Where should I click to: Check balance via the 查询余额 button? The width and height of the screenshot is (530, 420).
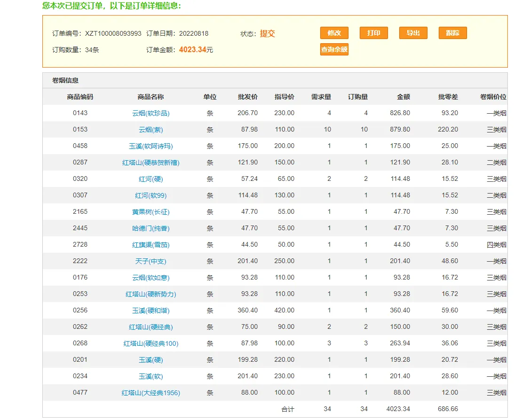point(334,49)
